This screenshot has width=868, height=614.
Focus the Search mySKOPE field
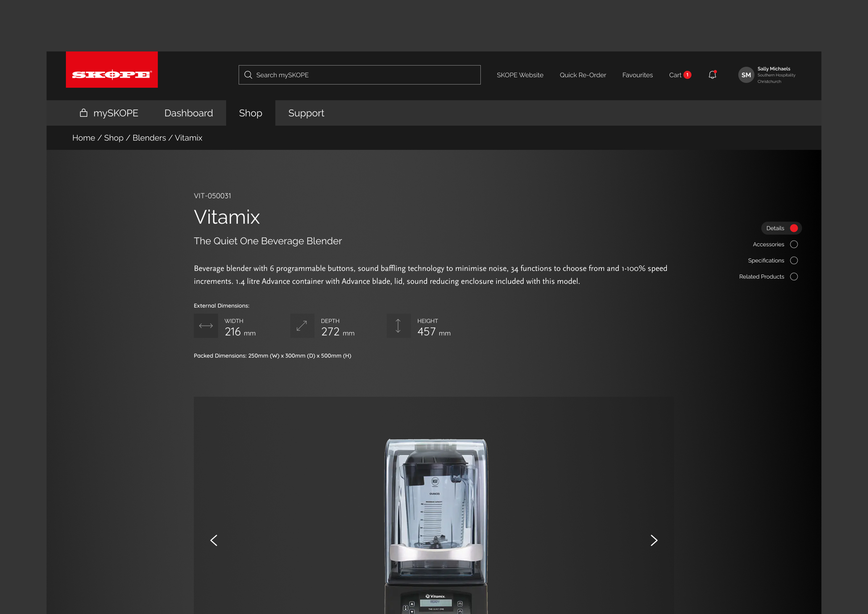363,75
